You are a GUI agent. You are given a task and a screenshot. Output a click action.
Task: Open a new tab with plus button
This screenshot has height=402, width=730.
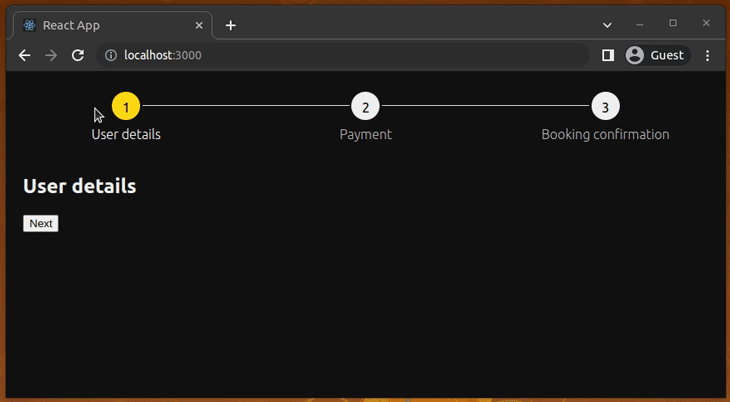pos(231,25)
